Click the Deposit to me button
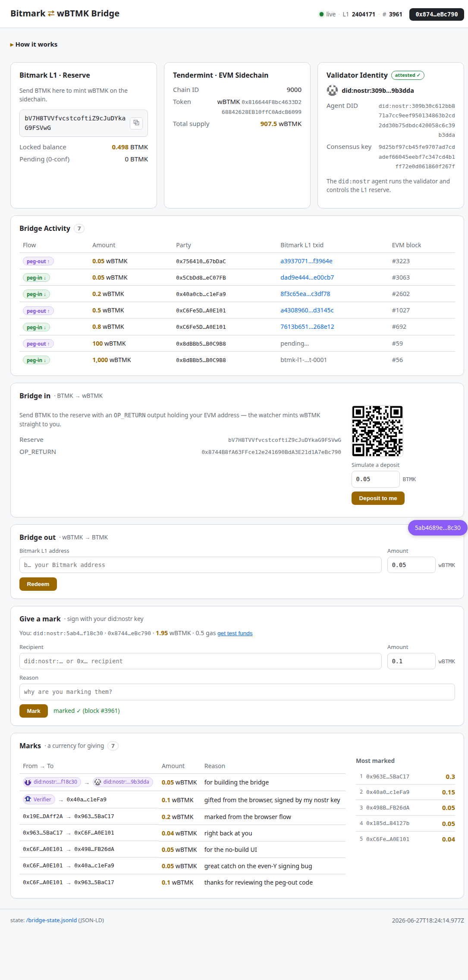This screenshot has height=980, width=468. click(378, 498)
